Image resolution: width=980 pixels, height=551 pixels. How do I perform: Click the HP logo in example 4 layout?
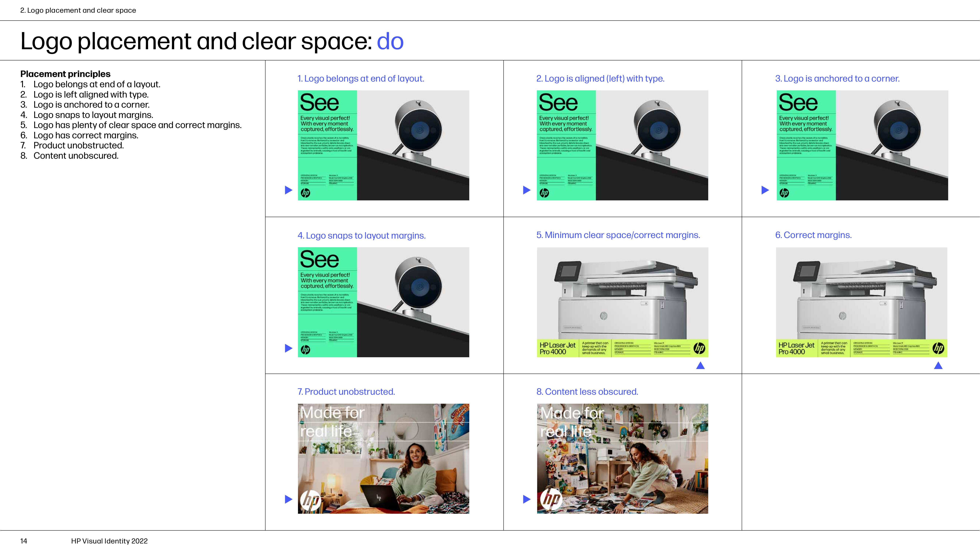(x=306, y=350)
